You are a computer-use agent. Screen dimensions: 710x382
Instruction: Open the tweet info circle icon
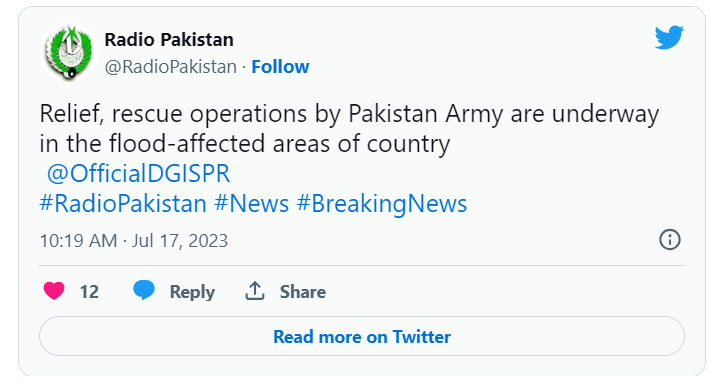(670, 239)
